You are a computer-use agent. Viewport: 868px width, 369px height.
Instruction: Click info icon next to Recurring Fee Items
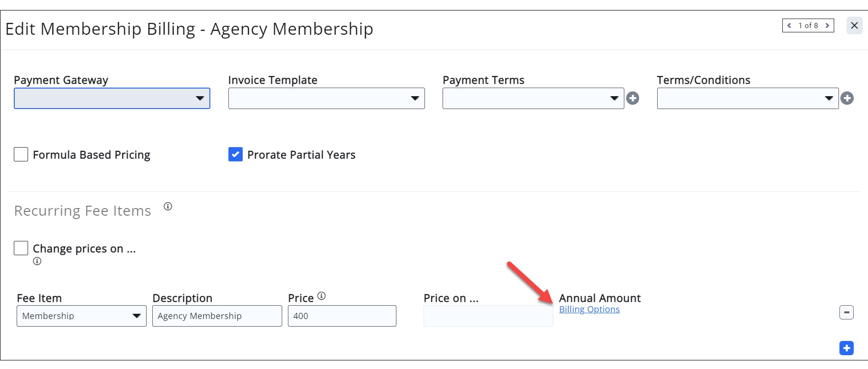click(168, 207)
